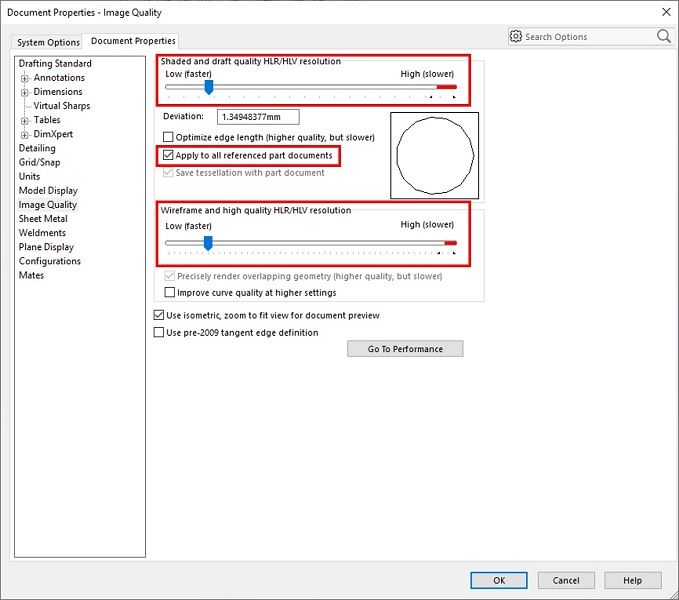This screenshot has width=679, height=600.
Task: Click the Cancel button
Action: point(565,580)
